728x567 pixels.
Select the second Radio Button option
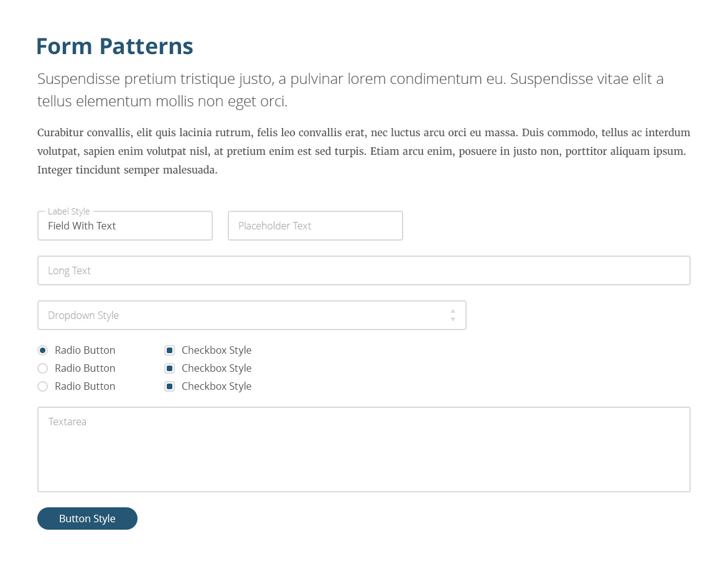point(42,368)
